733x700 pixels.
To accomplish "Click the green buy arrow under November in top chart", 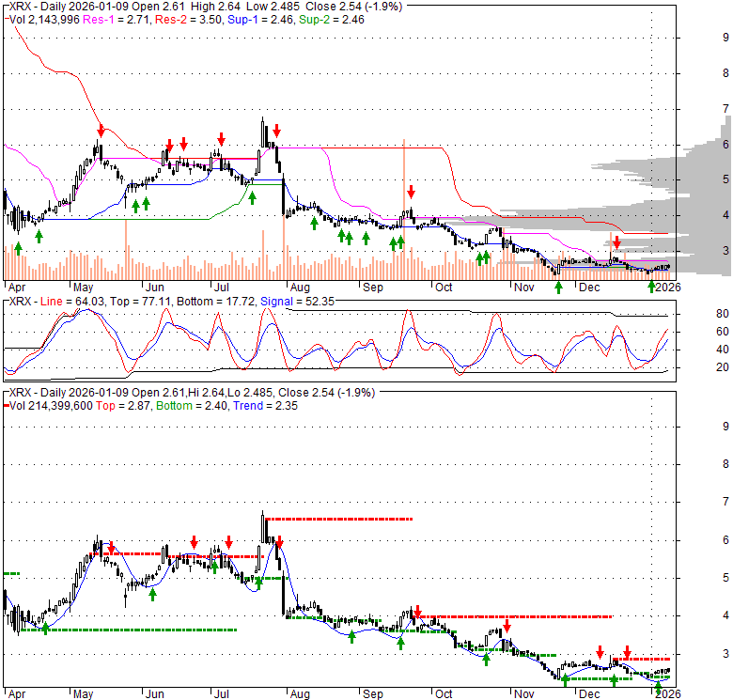I will (x=558, y=288).
